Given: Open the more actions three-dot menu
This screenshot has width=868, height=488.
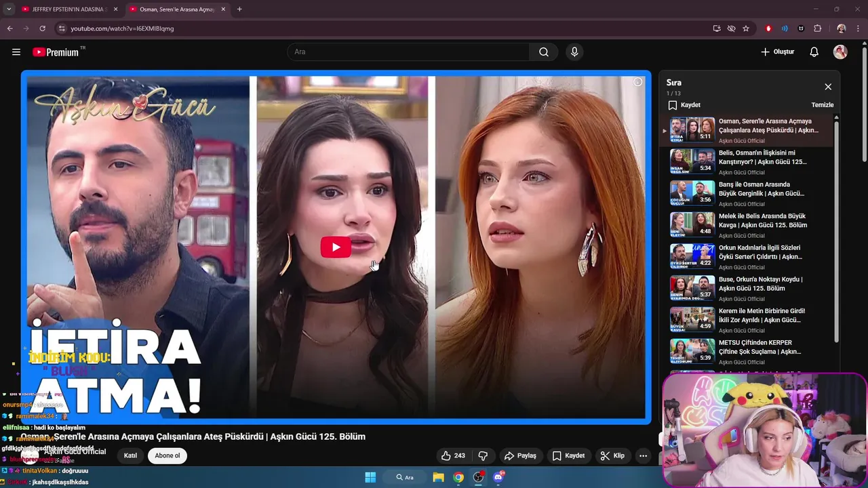Looking at the screenshot, I should tap(643, 455).
